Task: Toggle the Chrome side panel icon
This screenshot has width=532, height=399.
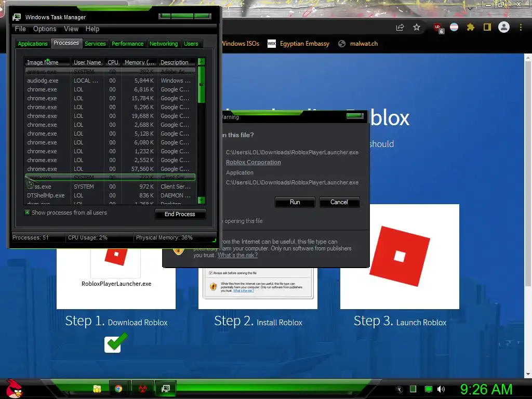Action: [x=487, y=27]
